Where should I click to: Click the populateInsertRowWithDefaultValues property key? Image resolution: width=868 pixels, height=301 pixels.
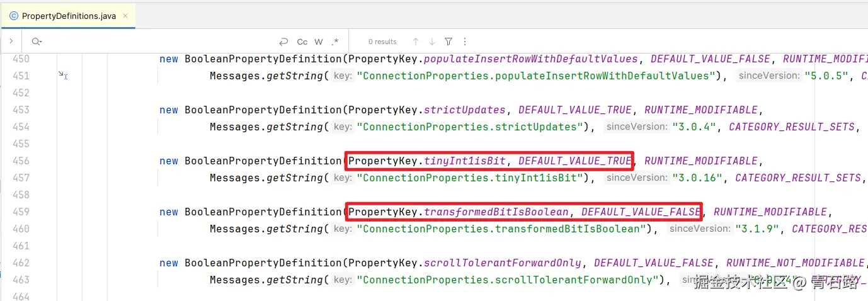tap(531, 59)
